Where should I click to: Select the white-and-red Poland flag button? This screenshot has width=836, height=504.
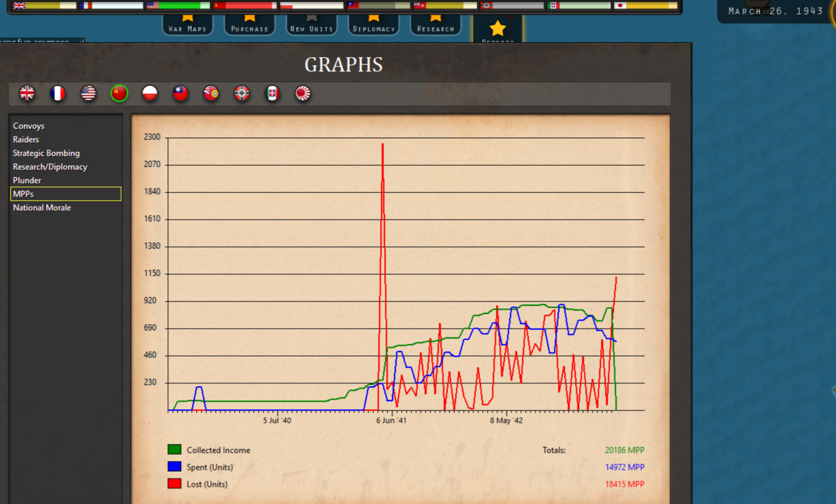(150, 93)
